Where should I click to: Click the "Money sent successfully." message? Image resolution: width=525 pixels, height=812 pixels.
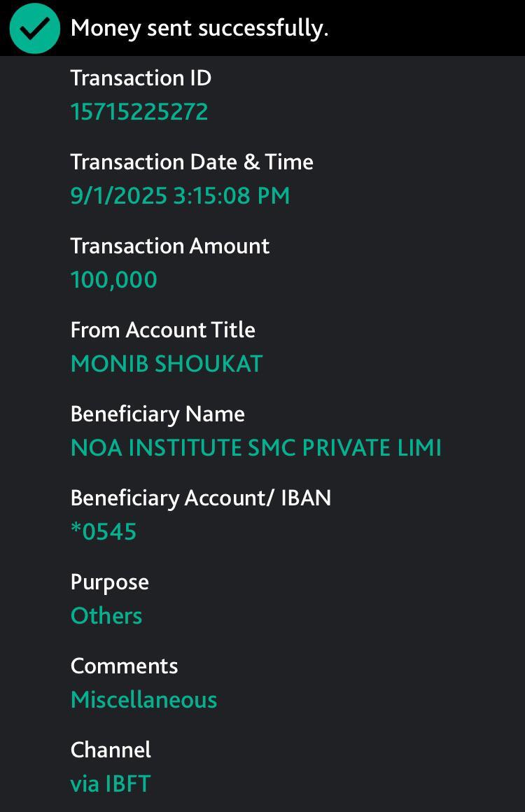point(199,28)
